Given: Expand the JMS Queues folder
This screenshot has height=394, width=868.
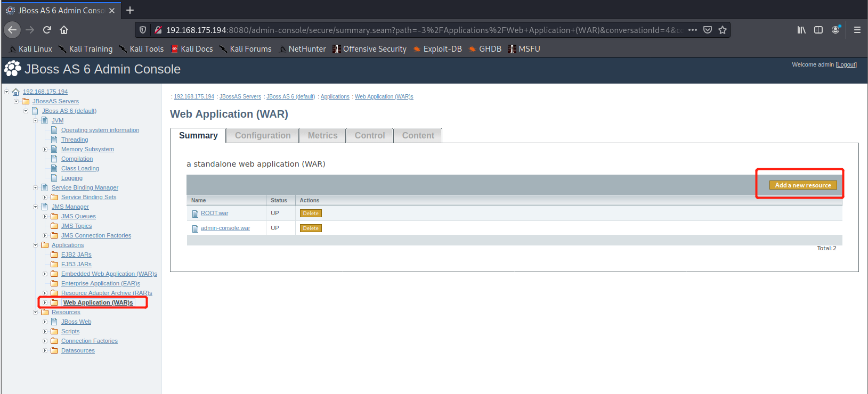Looking at the screenshot, I should pos(45,216).
